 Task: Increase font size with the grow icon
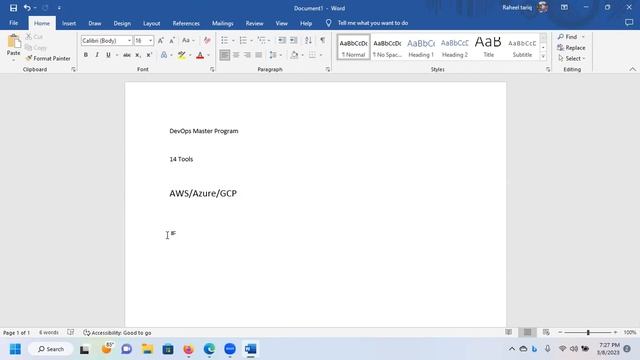click(161, 40)
